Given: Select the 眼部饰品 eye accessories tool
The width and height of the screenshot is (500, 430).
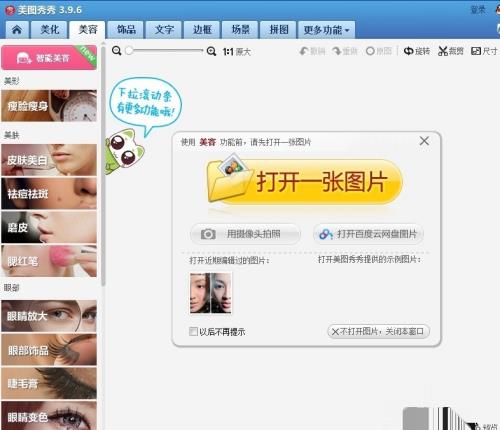Looking at the screenshot, I should point(49,350).
